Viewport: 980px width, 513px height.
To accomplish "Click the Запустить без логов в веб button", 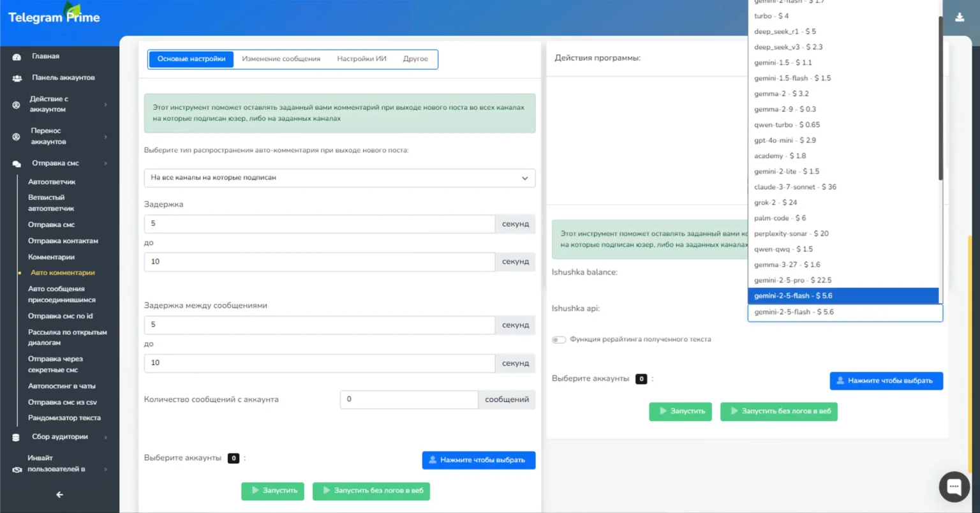I will pyautogui.click(x=371, y=491).
